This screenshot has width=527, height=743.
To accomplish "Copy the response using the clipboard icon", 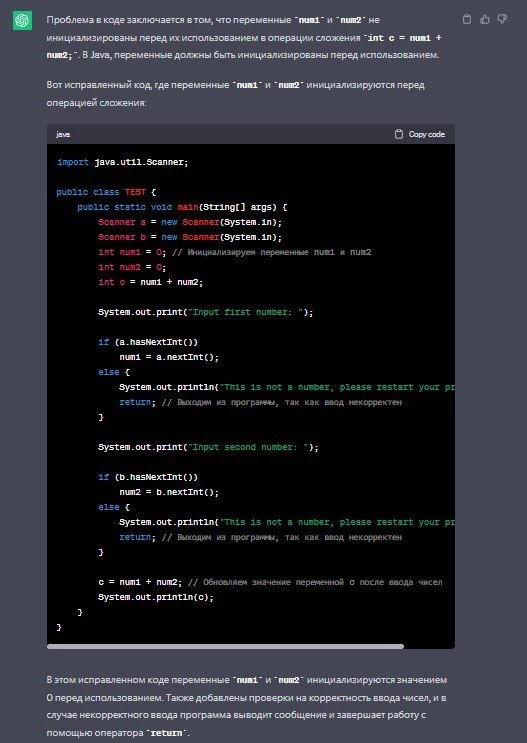I will (467, 19).
